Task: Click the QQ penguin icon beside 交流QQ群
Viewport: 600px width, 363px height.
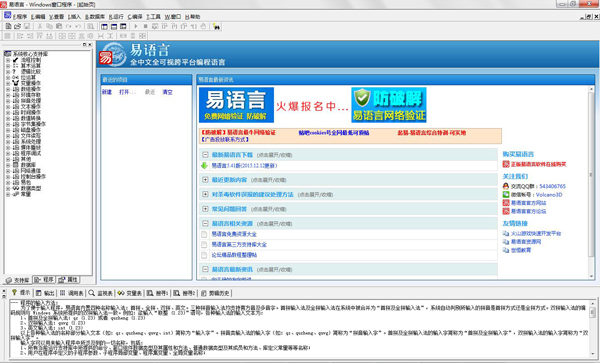Action: 506,186
